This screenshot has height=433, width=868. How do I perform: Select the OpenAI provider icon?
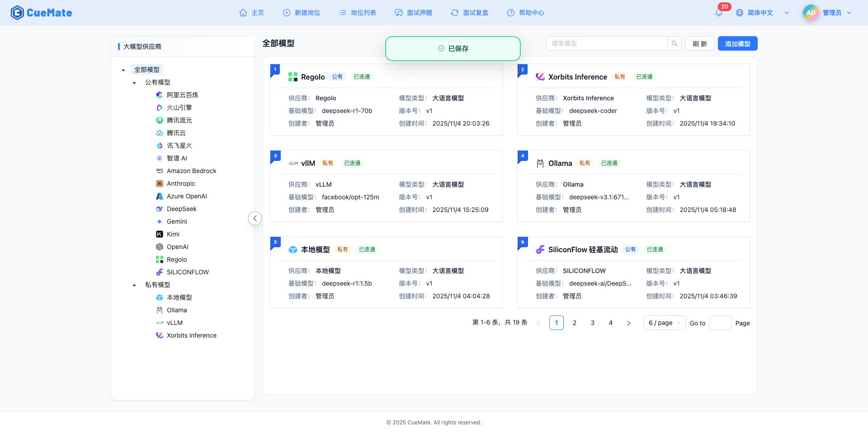159,247
